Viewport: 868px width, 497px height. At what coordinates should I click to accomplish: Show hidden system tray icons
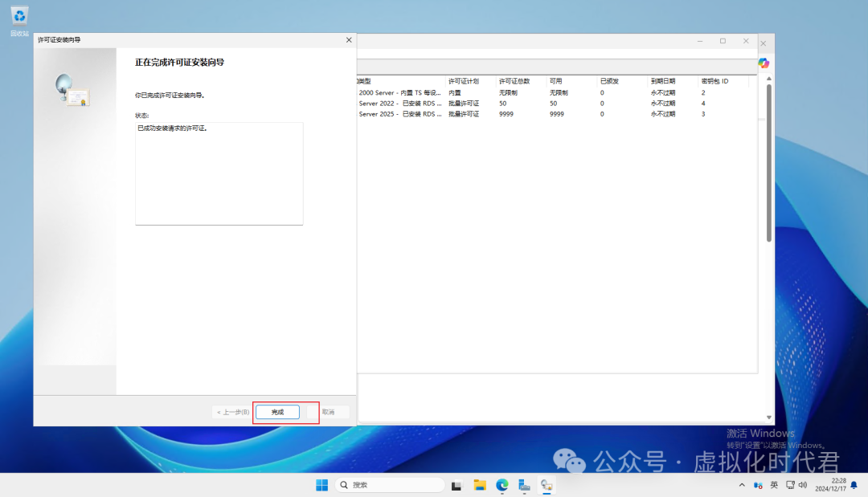[742, 485]
